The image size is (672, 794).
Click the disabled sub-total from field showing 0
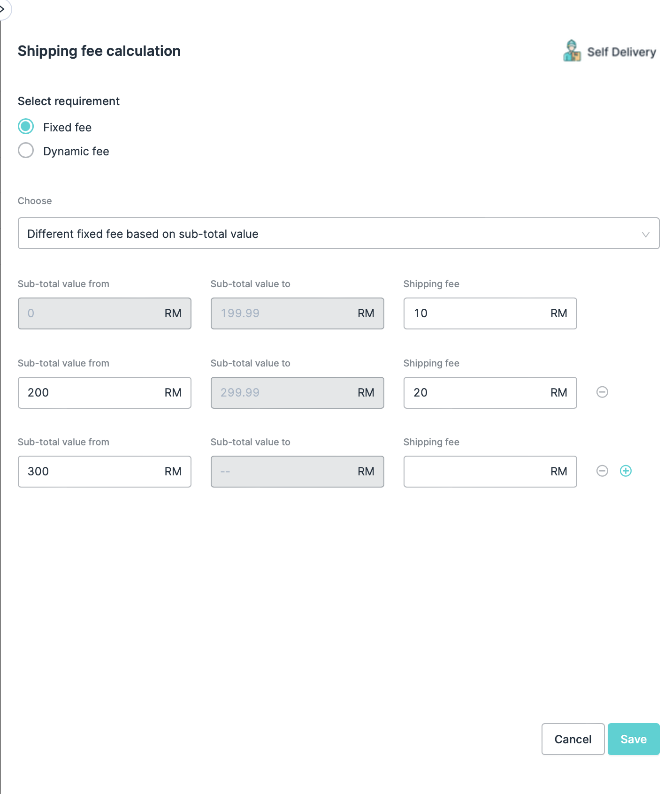[92, 313]
